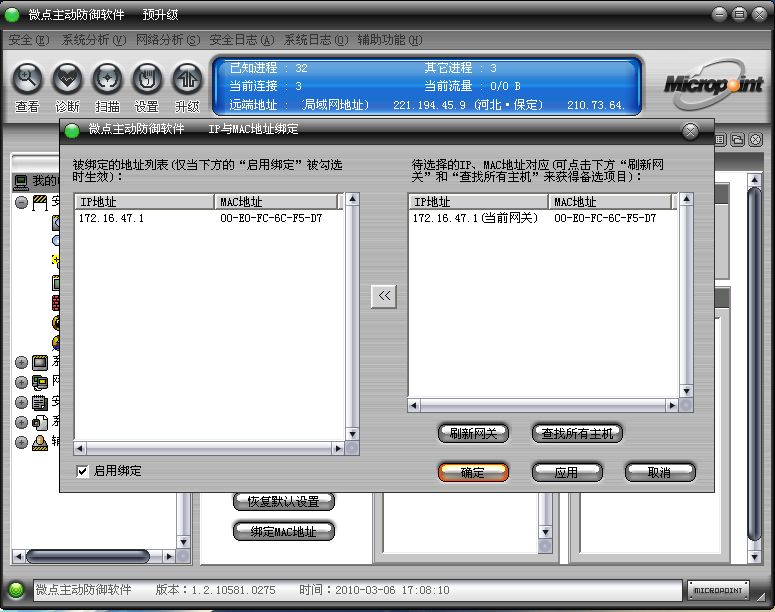
Task: Open the 安全(E) menu
Action: 29,40
